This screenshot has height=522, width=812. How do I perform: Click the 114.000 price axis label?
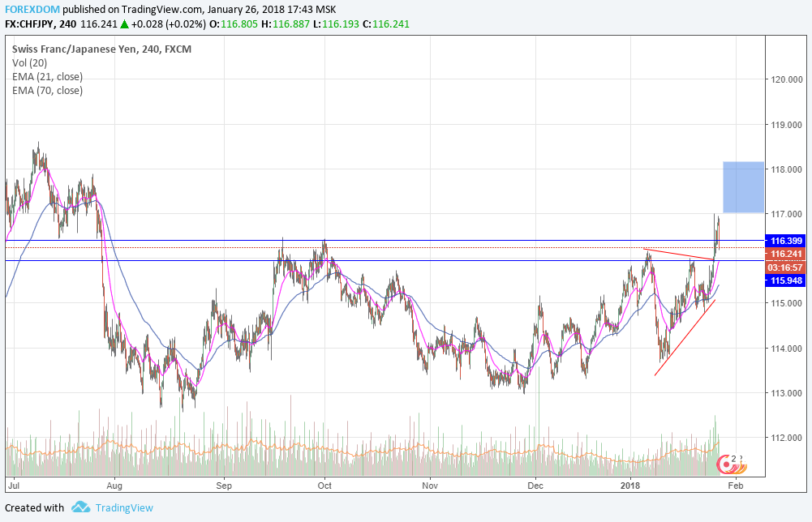(x=787, y=349)
